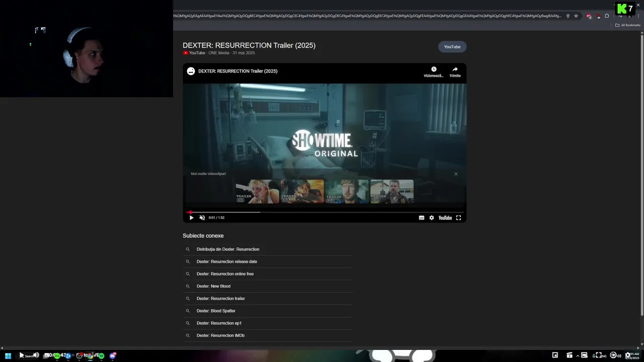Unmute the video player volume

point(202,218)
